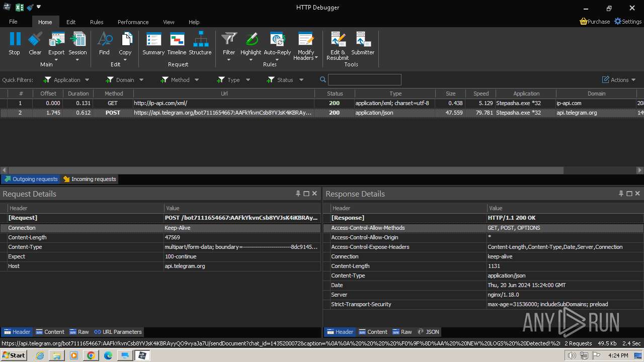Switch to the Rules ribbon tab
The image size is (644, 362).
[x=97, y=22]
